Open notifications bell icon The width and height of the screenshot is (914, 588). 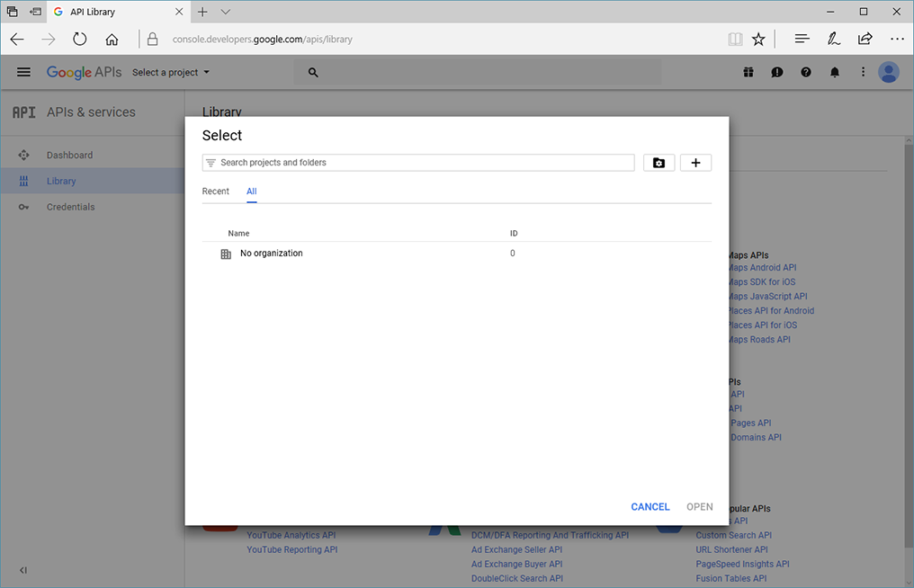pos(835,72)
